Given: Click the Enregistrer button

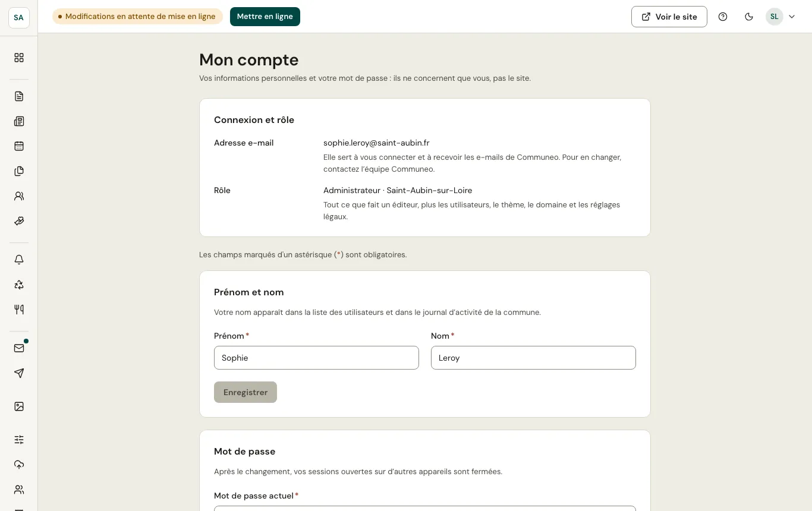Looking at the screenshot, I should tap(246, 392).
